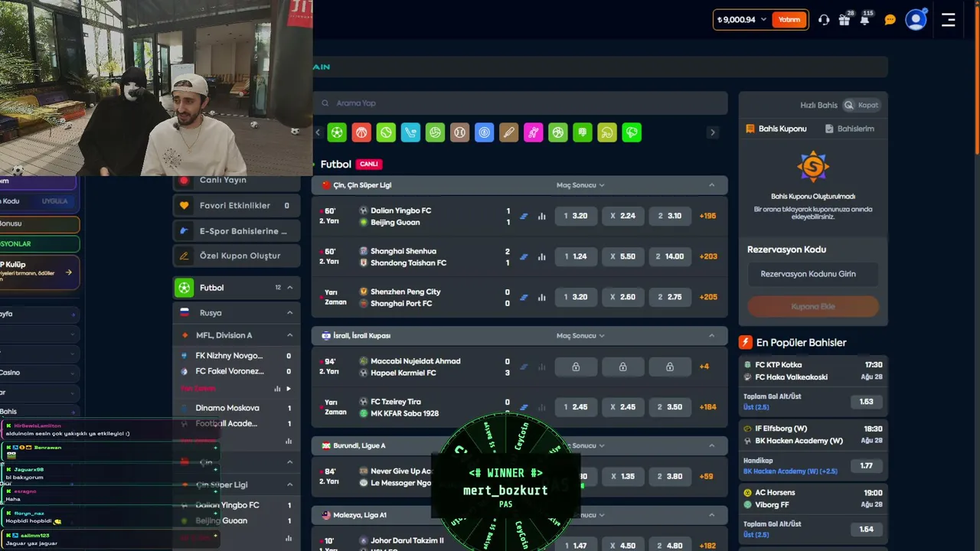The image size is (980, 551).
Task: Open Özel Kupon Oluştur menu item
Action: click(237, 256)
